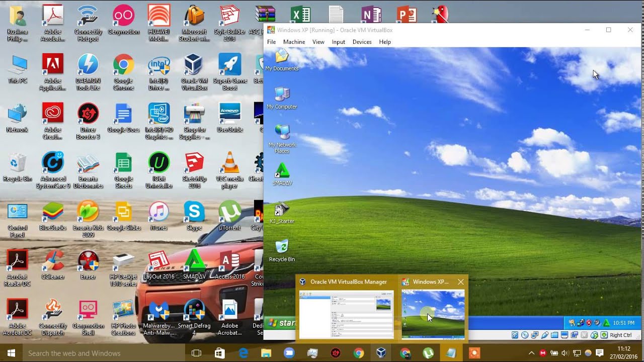Open Genymotion desktop shortcut
The image size is (644, 362).
click(123, 20)
